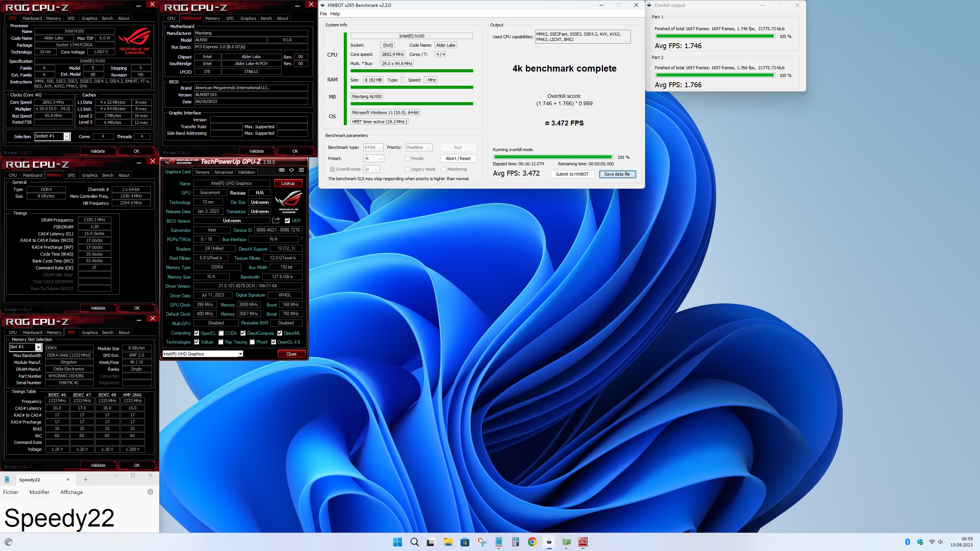Click the Used CPU capabilities text box
Screen dimensions: 980x551
582,37
